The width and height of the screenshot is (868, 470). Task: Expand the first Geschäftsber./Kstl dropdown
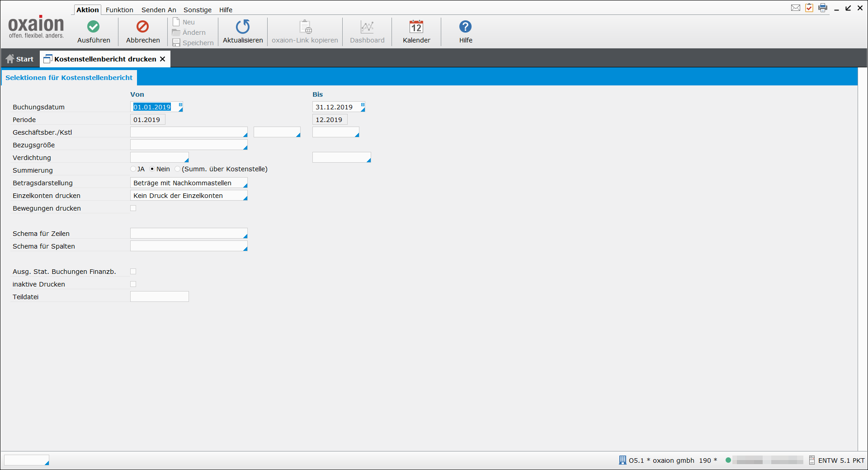tap(245, 135)
